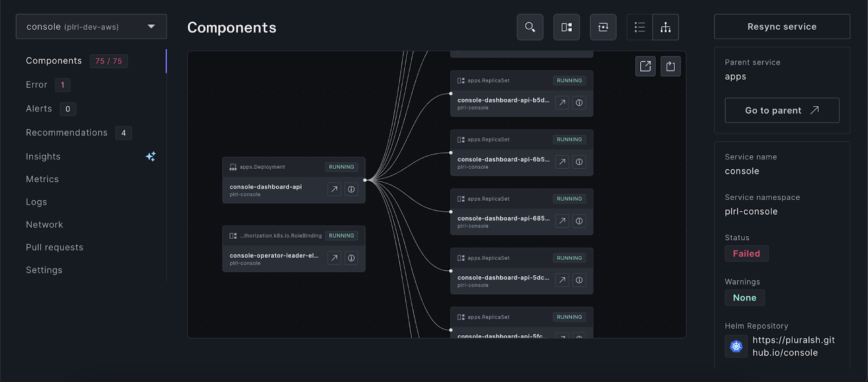Viewport: 868px width, 382px height.
Task: Open the Components search icon
Action: click(x=530, y=27)
